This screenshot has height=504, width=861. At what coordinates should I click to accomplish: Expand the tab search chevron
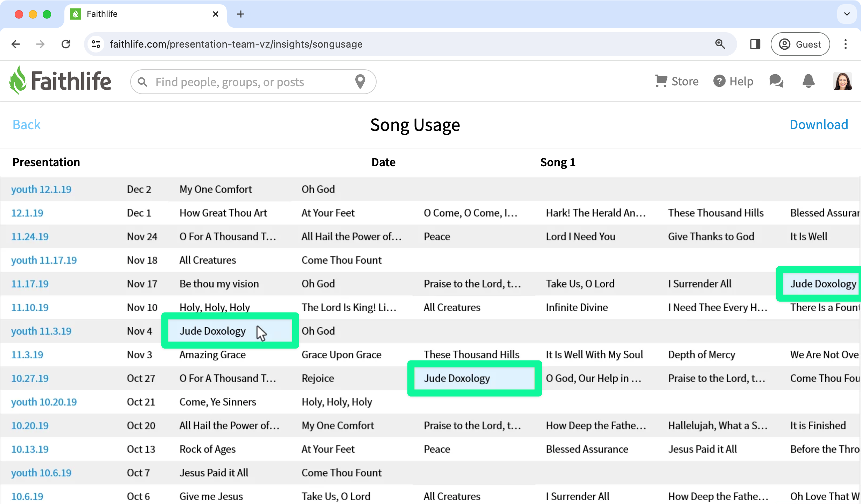pos(847,14)
